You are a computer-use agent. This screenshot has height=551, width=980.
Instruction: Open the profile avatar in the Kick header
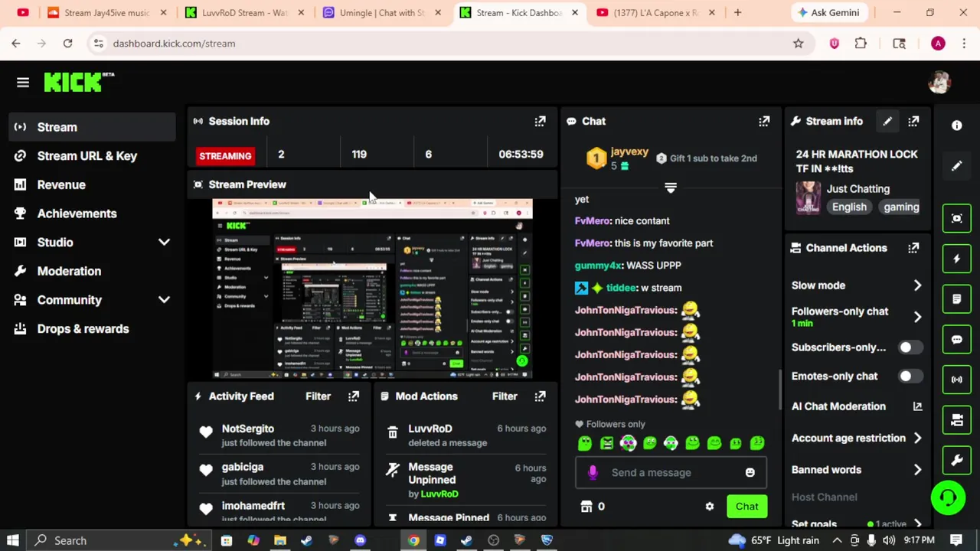point(939,82)
